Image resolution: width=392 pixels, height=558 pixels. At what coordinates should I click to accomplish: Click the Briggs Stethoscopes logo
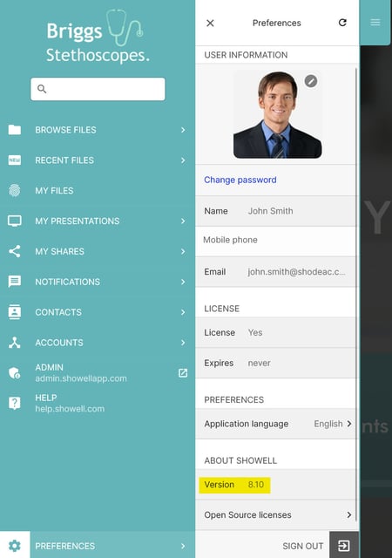pyautogui.click(x=98, y=37)
